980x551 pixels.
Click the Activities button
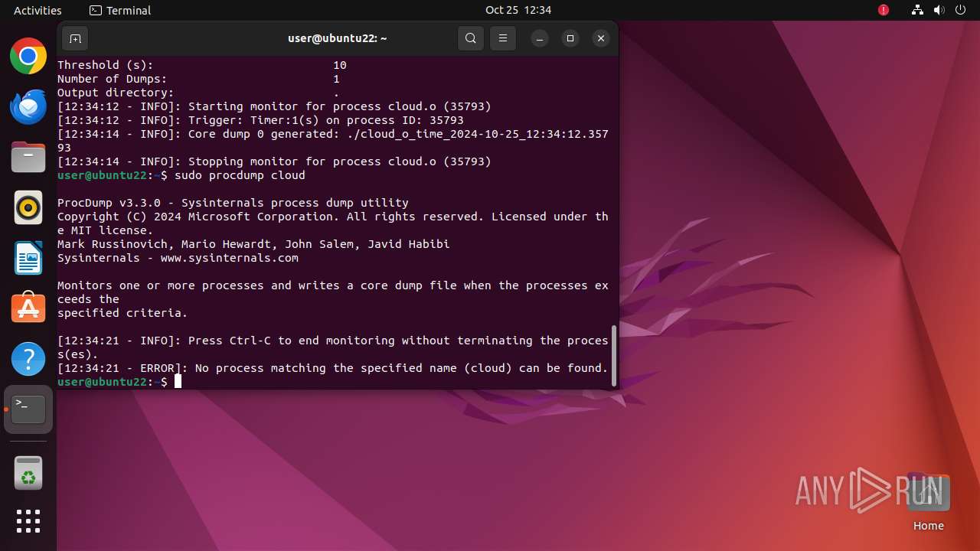tap(38, 10)
